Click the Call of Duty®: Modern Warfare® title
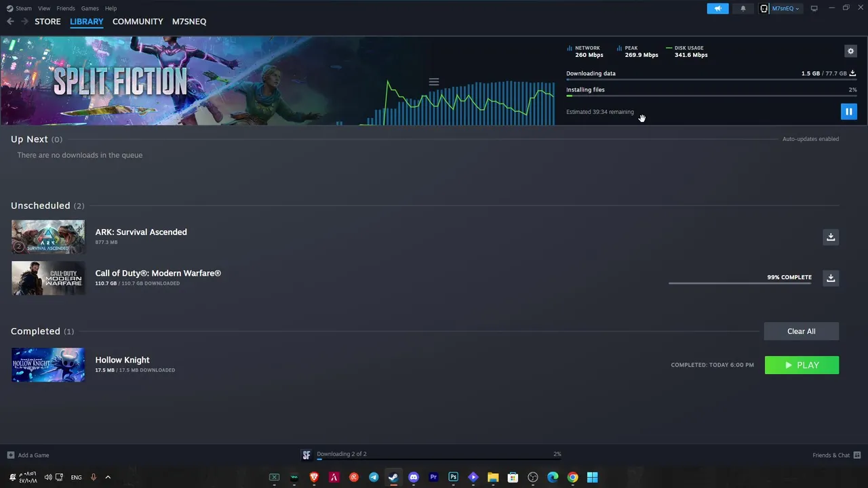This screenshot has width=868, height=488. pyautogui.click(x=158, y=273)
